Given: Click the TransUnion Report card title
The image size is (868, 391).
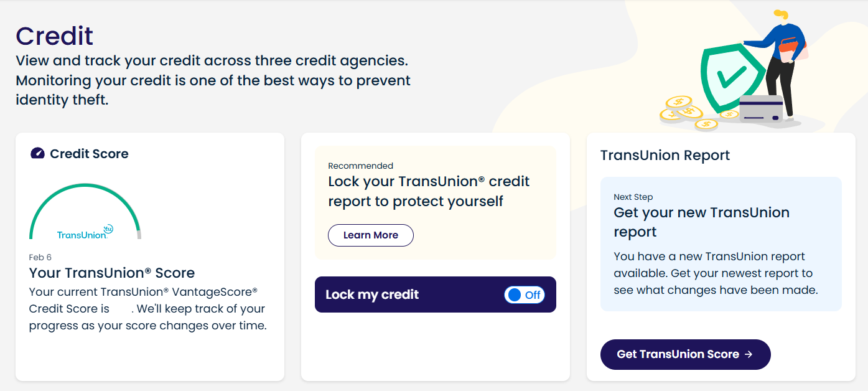Looking at the screenshot, I should click(665, 155).
